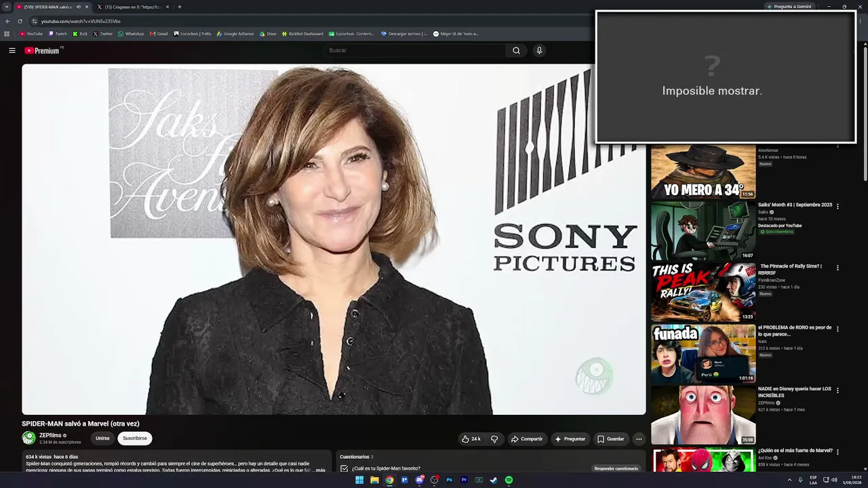The height and width of the screenshot is (488, 868).
Task: Open the THIS IS PEAK RALLY thumbnail
Action: pos(703,292)
